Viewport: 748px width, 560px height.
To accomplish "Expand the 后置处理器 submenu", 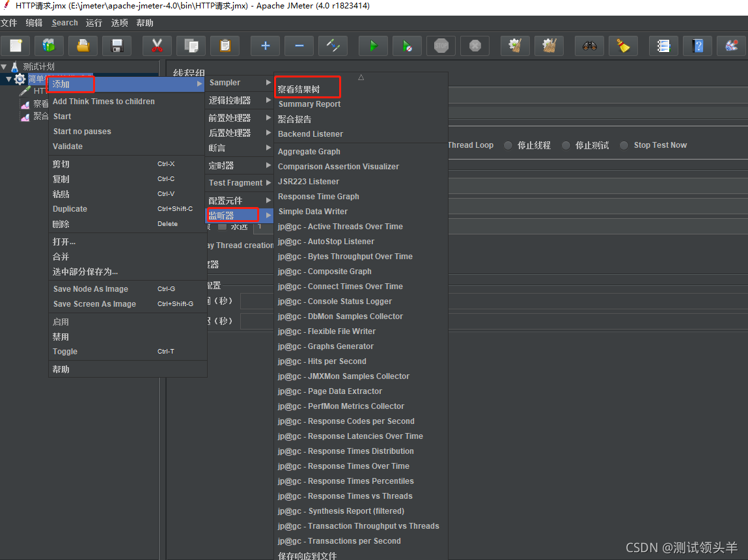I will click(240, 133).
